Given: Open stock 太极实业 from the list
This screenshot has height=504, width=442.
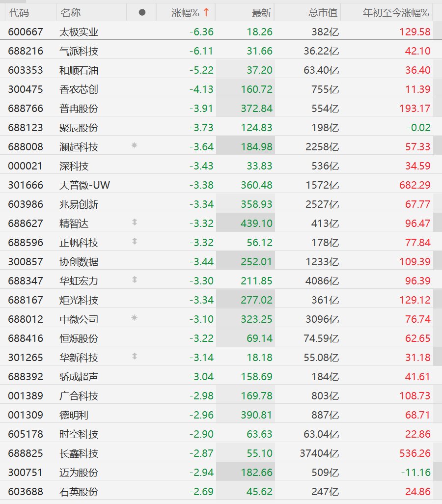Looking at the screenshot, I should [79, 32].
